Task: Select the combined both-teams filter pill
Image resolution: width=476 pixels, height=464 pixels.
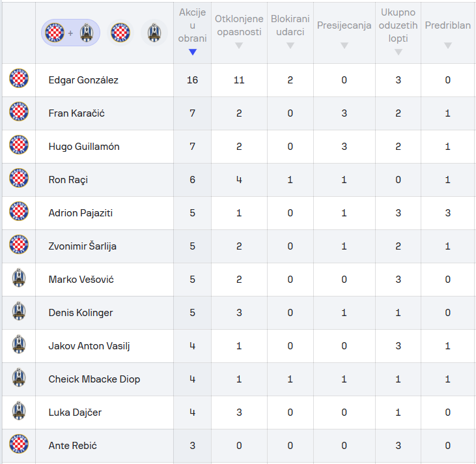Action: pyautogui.click(x=70, y=33)
